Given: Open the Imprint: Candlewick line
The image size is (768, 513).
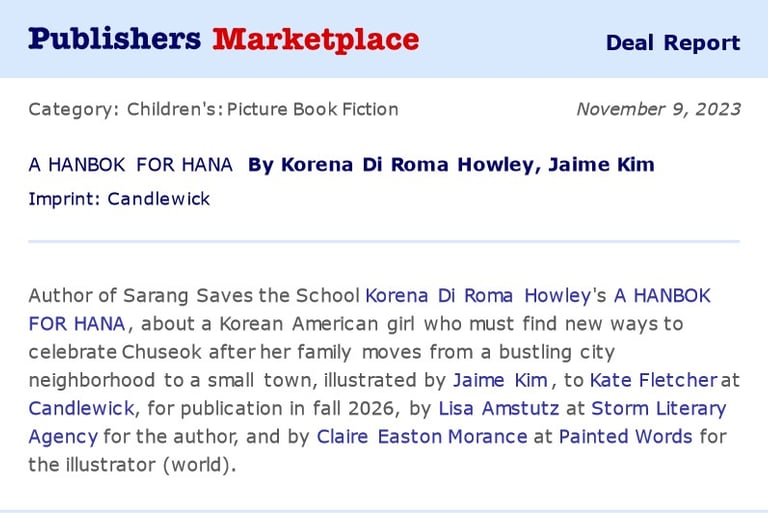Looking at the screenshot, I should (119, 199).
